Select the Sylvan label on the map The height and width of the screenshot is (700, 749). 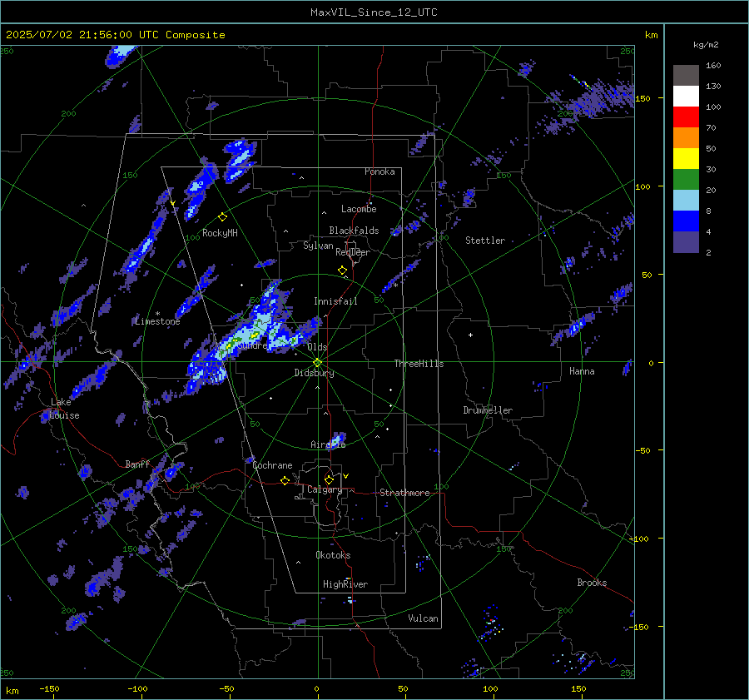(x=318, y=246)
